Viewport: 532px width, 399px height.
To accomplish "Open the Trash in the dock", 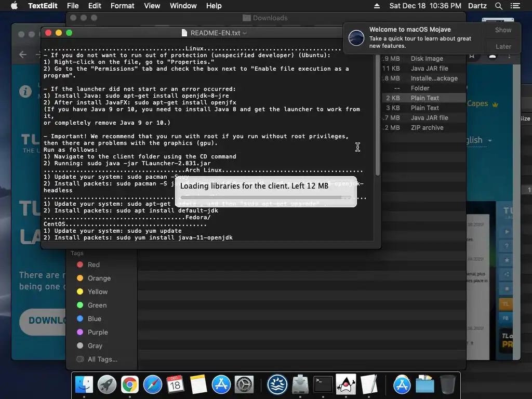I will coord(447,384).
